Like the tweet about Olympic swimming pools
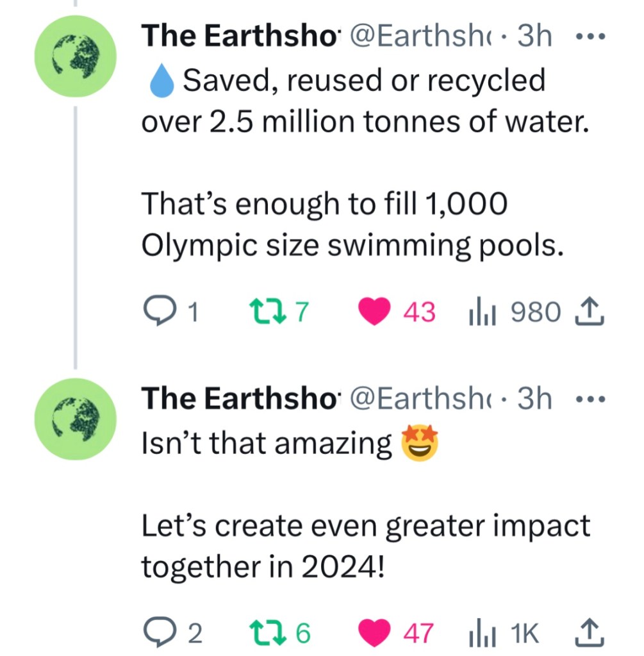Image resolution: width=644 pixels, height=656 pixels. 376,312
